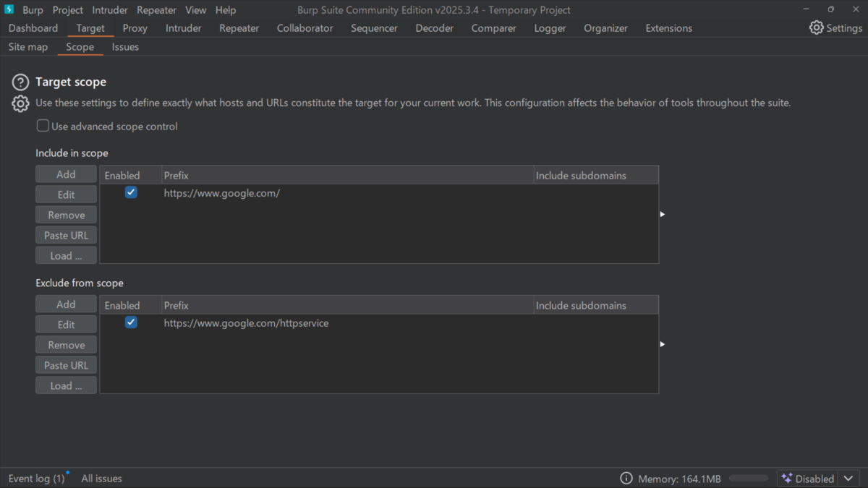The image size is (868, 488).
Task: Click Include subdomains header in Exclude table
Action: [x=595, y=305]
